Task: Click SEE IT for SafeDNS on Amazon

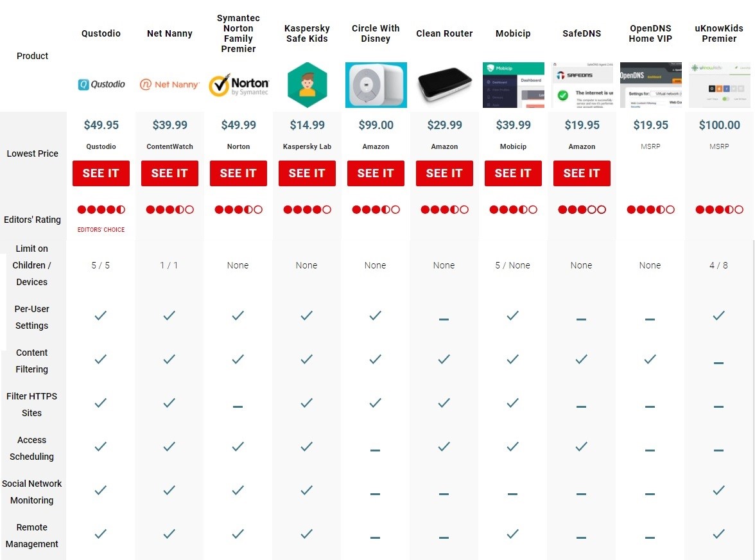Action: (x=582, y=173)
